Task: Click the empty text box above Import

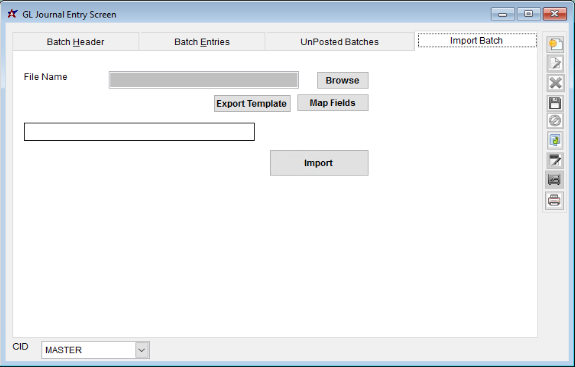Action: coord(139,132)
